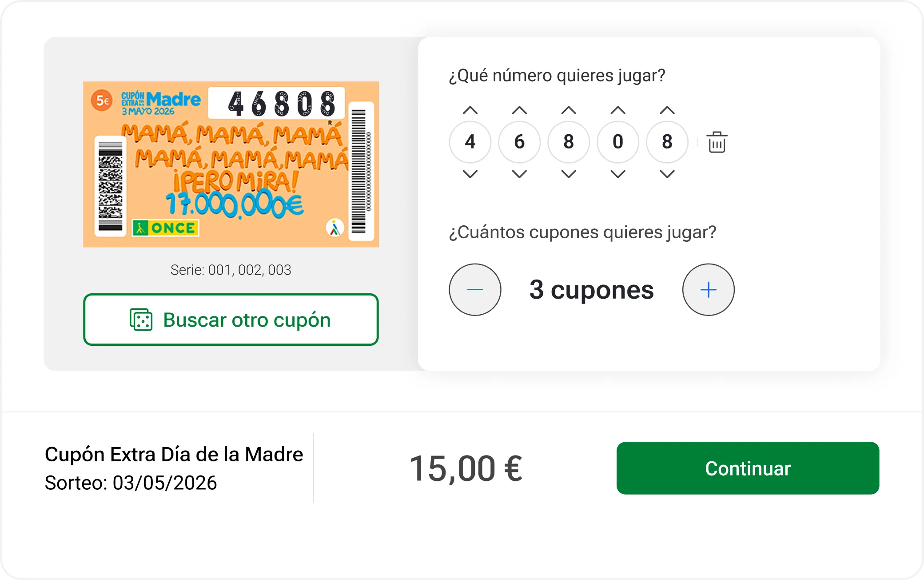The width and height of the screenshot is (924, 580).
Task: Add one more coupon with plus button
Action: [x=708, y=290]
